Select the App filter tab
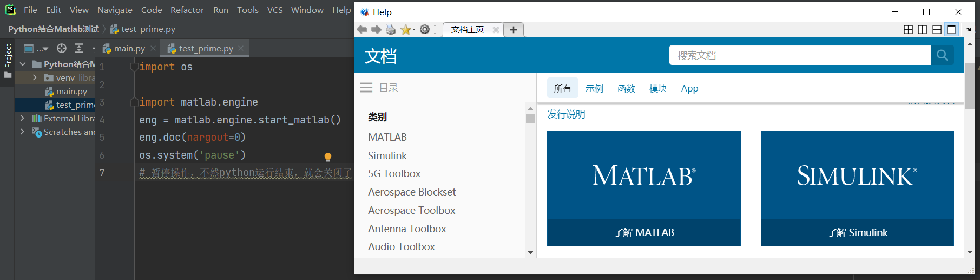Image resolution: width=980 pixels, height=280 pixels. 689,88
